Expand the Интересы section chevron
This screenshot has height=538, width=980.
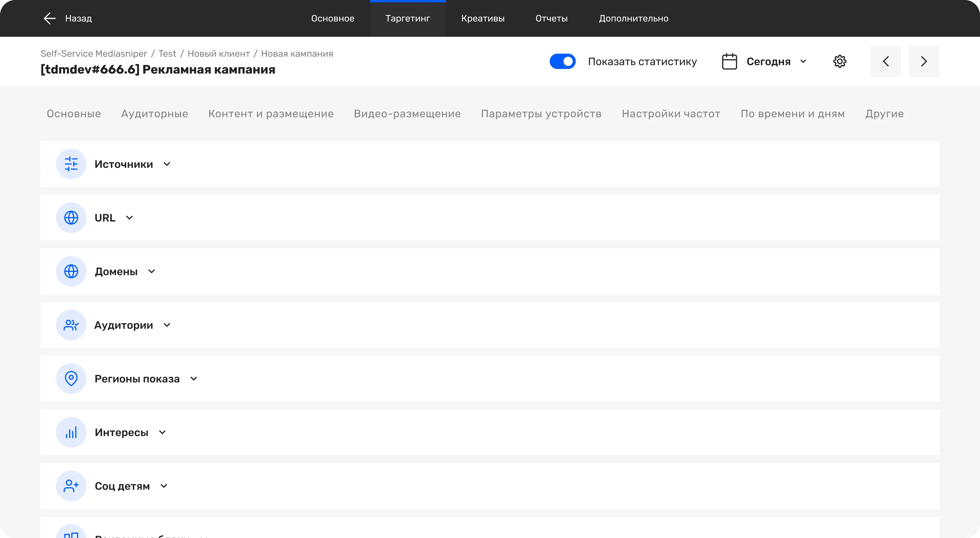pos(163,432)
